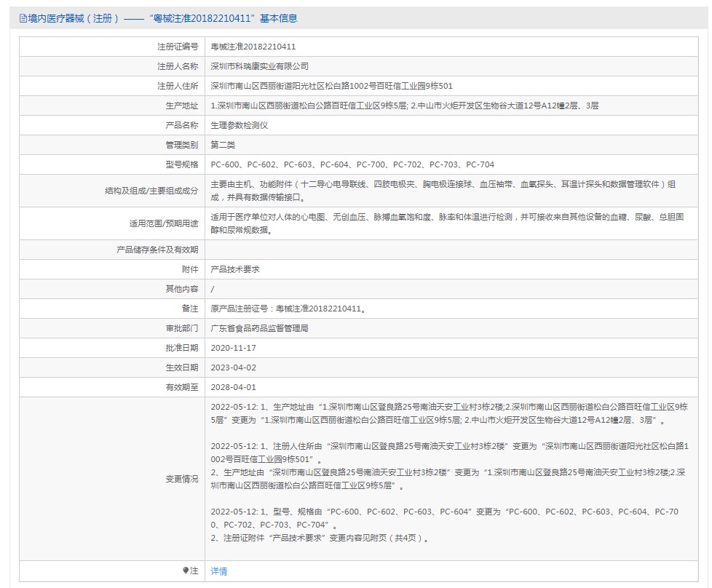The height and width of the screenshot is (588, 712).
Task: Select product name 生理参数检测仪
Action: 240,125
